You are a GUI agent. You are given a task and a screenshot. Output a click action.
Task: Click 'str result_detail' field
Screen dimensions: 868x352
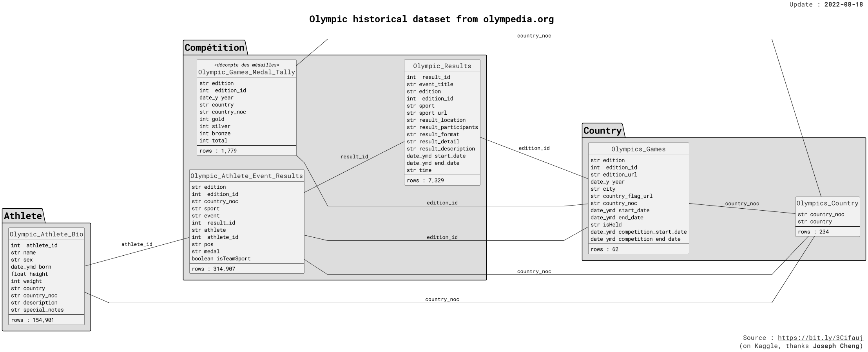click(433, 141)
